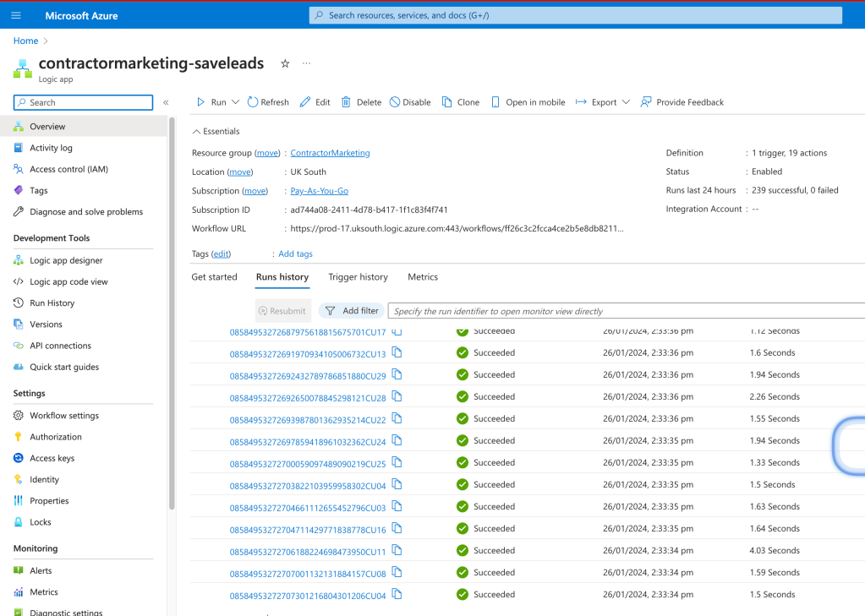The height and width of the screenshot is (616, 865).
Task: Open run ending in CU25
Action: tap(308, 465)
